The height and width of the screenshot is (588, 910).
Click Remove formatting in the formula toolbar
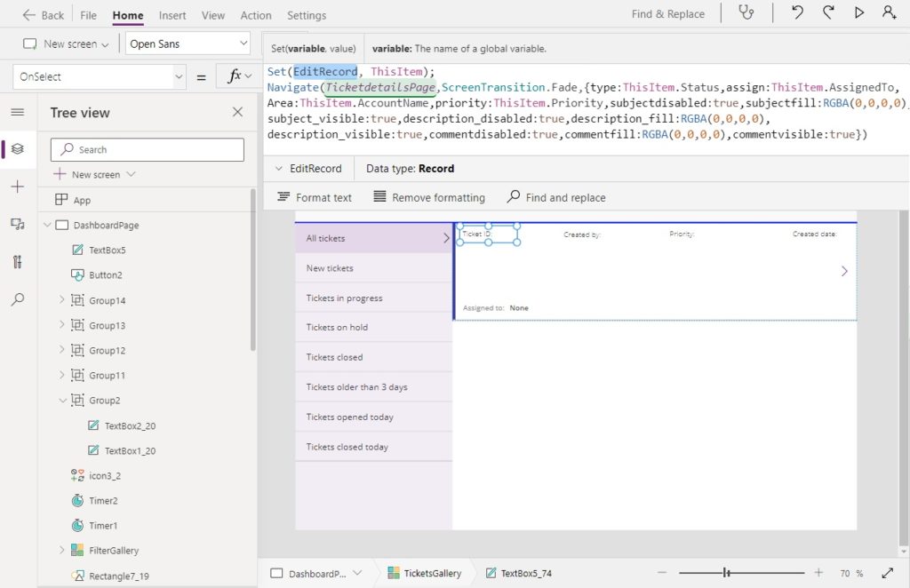pyautogui.click(x=429, y=197)
